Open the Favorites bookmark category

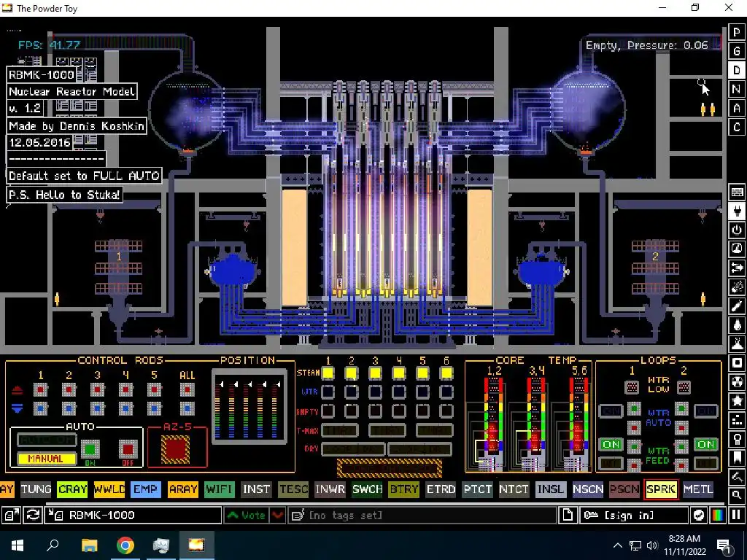737,458
